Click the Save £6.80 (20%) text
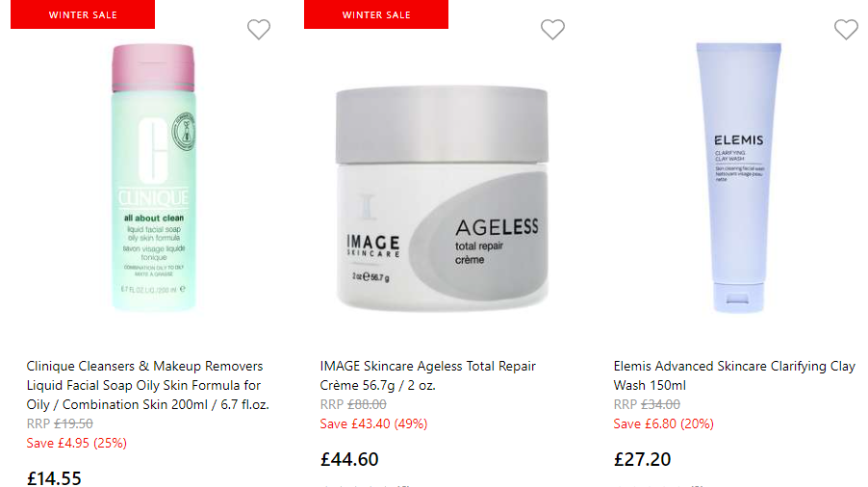Screen dimensions: 868x487 pyautogui.click(x=663, y=423)
